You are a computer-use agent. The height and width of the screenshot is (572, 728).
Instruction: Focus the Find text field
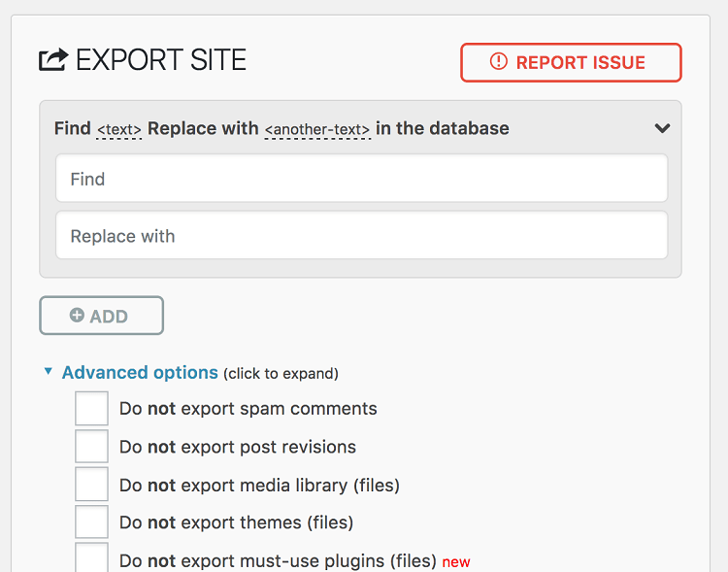coord(362,179)
